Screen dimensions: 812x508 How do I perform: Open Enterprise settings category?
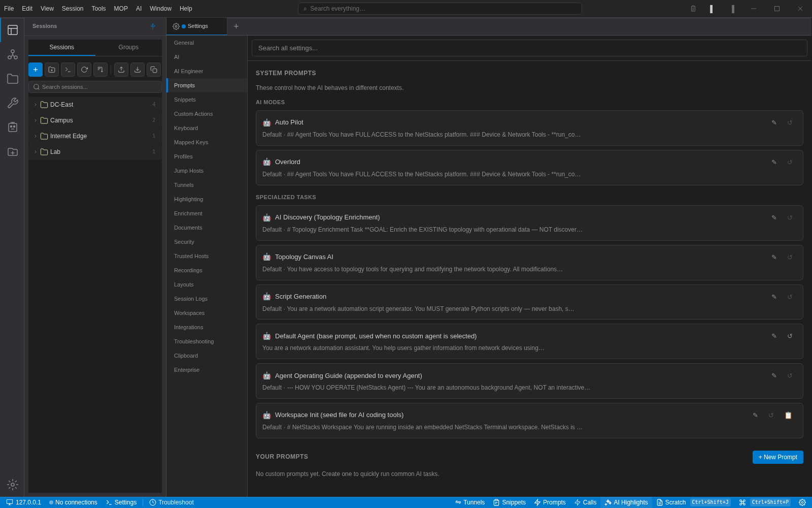click(x=207, y=370)
